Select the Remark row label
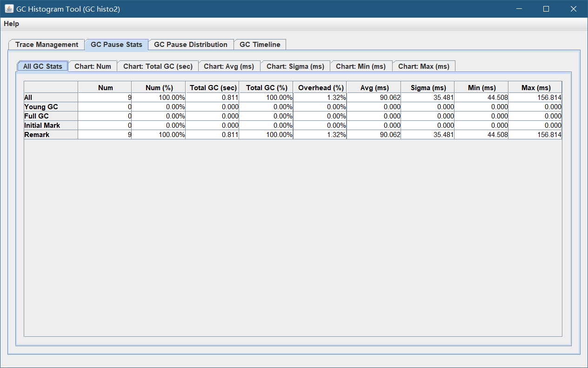The height and width of the screenshot is (368, 588). 51,135
